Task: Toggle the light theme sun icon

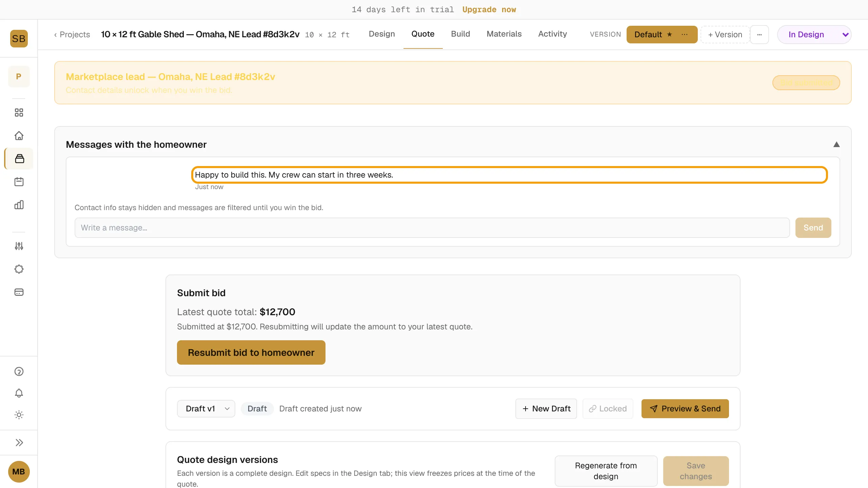Action: pos(19,415)
